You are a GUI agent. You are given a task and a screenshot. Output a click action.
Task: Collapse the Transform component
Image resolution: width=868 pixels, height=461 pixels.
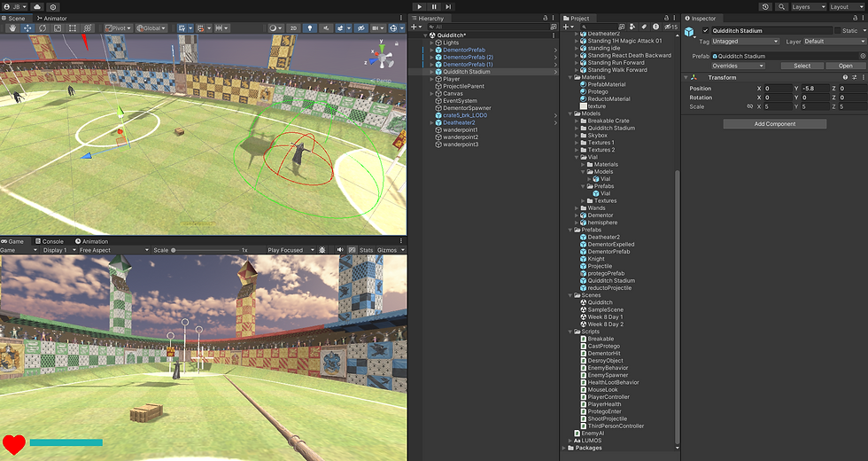pyautogui.click(x=686, y=78)
